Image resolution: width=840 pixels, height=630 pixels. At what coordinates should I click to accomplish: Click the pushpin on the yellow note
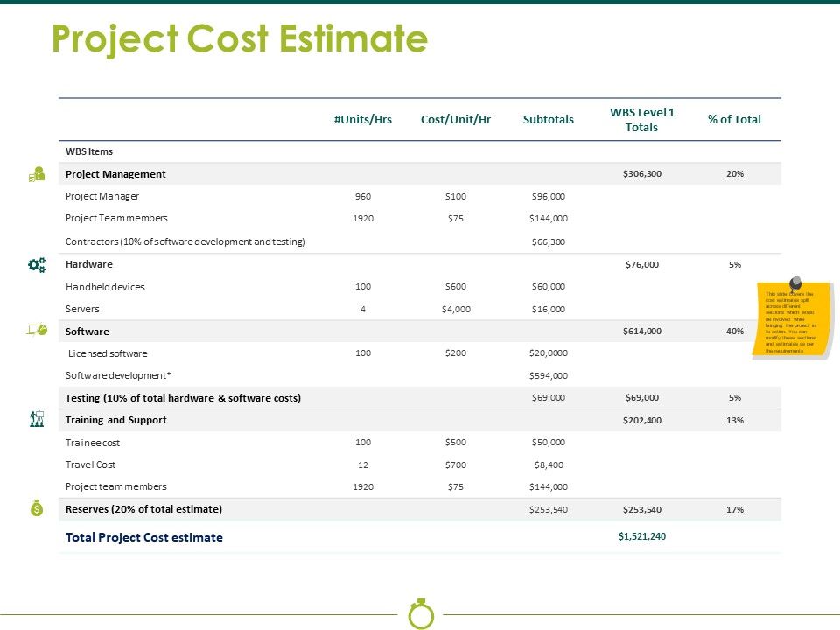794,283
